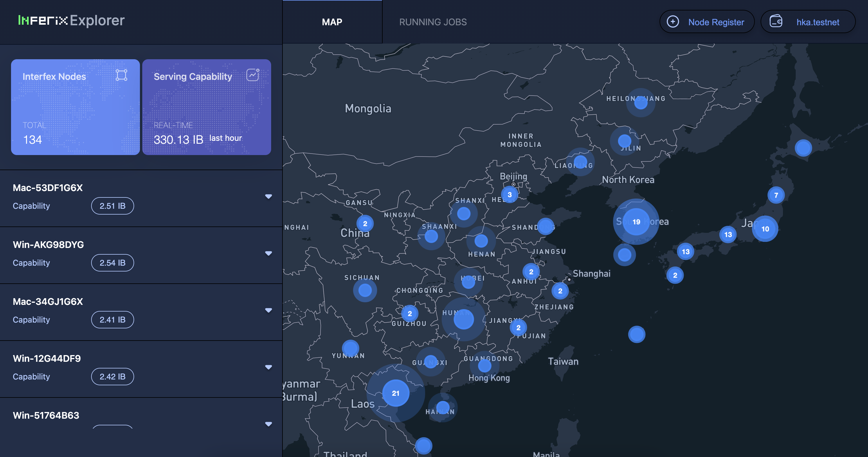Viewport: 868px width, 457px height.
Task: Click the 3-node marker near Beijing
Action: tap(509, 195)
